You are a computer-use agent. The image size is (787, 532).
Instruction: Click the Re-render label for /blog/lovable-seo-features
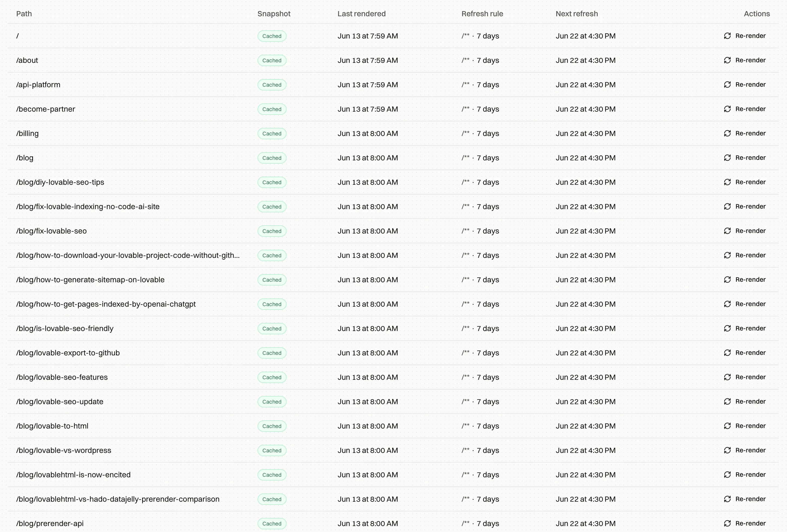coord(750,377)
